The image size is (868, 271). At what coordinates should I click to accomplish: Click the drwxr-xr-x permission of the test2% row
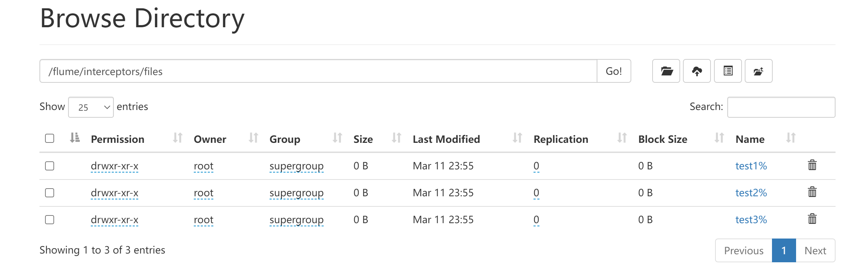tap(115, 193)
